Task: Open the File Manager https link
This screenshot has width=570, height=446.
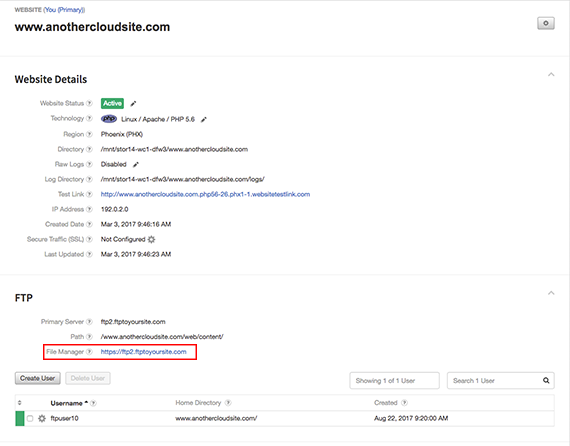Action: click(144, 352)
